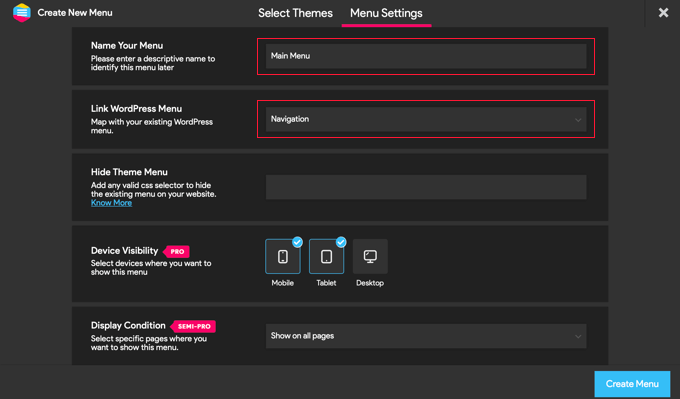
Task: Click the PRO badge next to Device Visibility
Action: (x=177, y=252)
